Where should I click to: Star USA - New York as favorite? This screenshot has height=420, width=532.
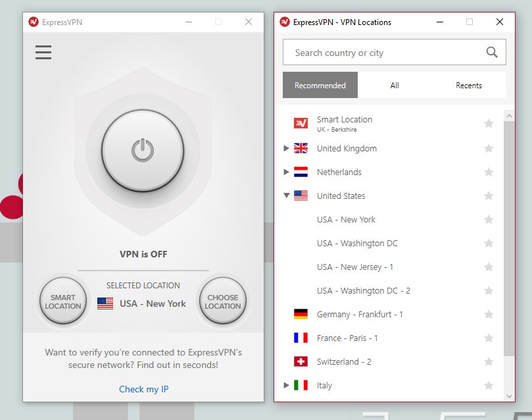tap(489, 219)
